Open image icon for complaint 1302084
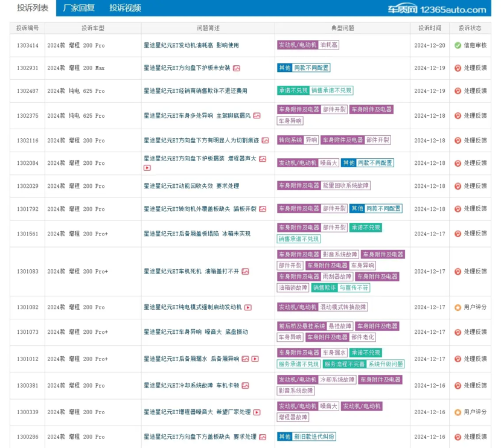This screenshot has height=448, width=501. (263, 159)
